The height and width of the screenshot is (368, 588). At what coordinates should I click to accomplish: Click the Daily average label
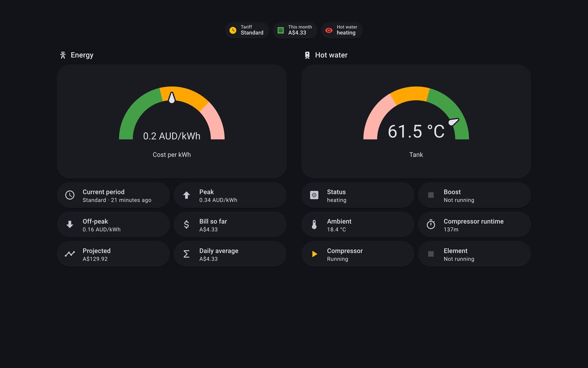(219, 251)
